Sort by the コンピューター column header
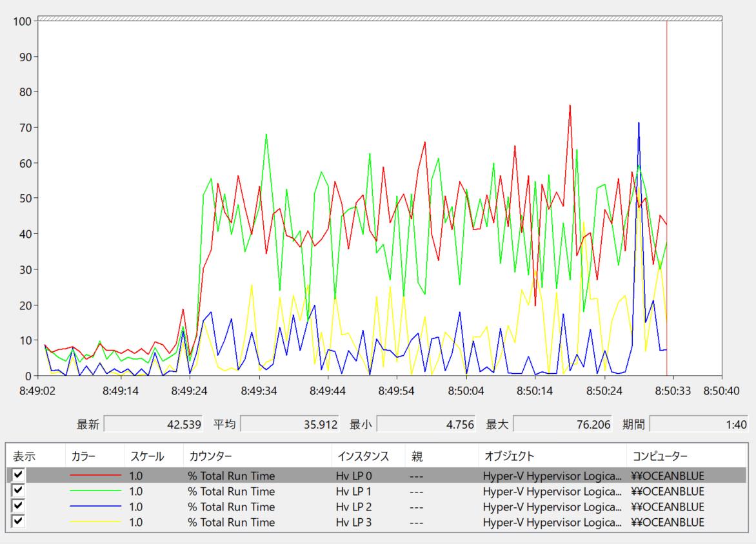 (x=686, y=456)
